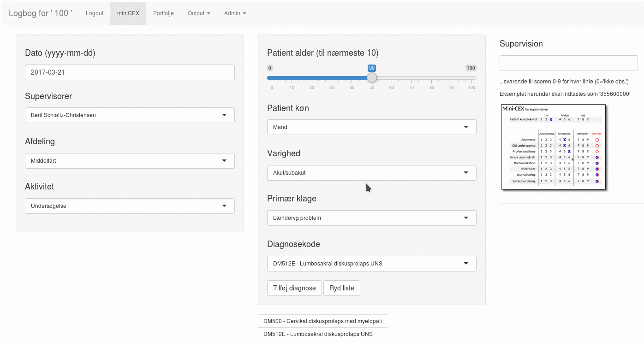Image resolution: width=644 pixels, height=342 pixels.
Task: Click the Logbog for '100' brand title
Action: pos(41,13)
